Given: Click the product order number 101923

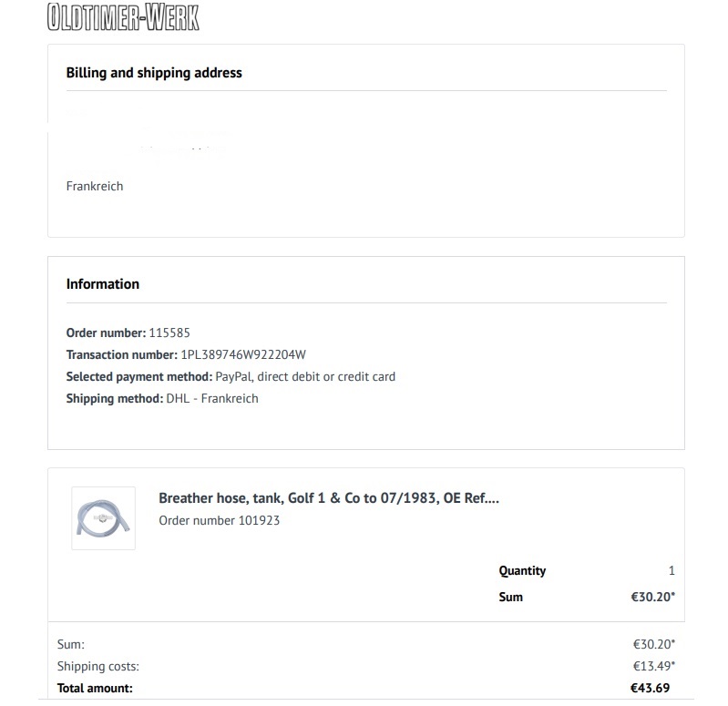Looking at the screenshot, I should pyautogui.click(x=219, y=520).
